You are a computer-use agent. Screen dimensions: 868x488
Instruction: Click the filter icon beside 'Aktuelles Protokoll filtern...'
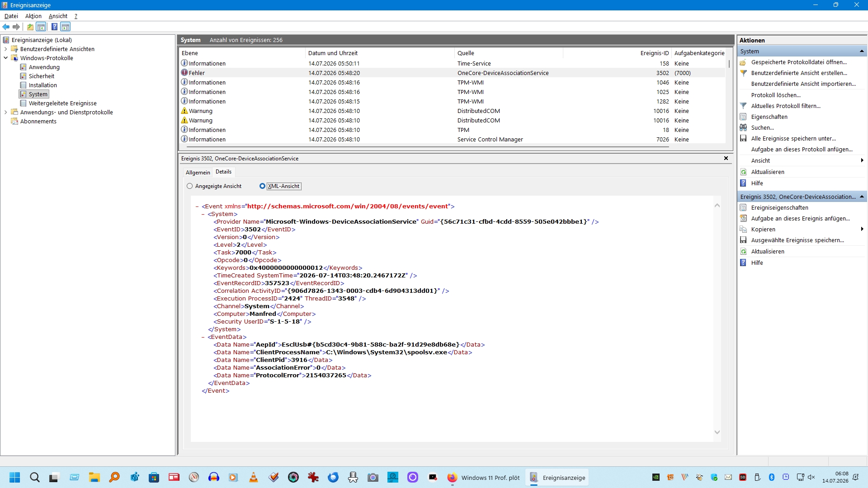743,106
